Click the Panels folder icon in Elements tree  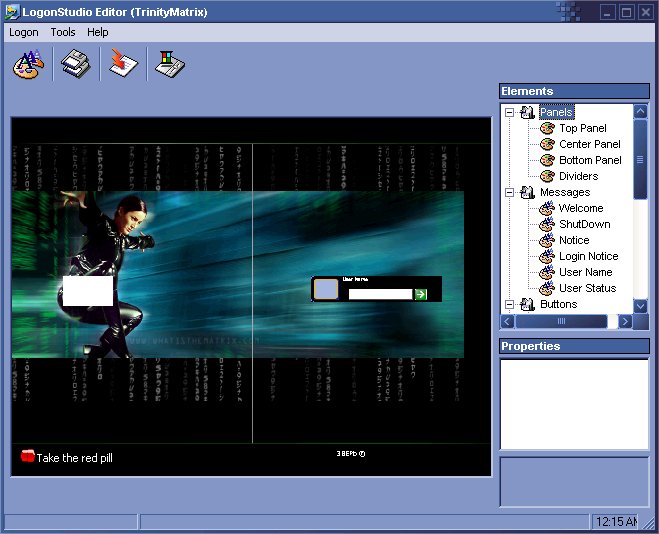point(527,112)
